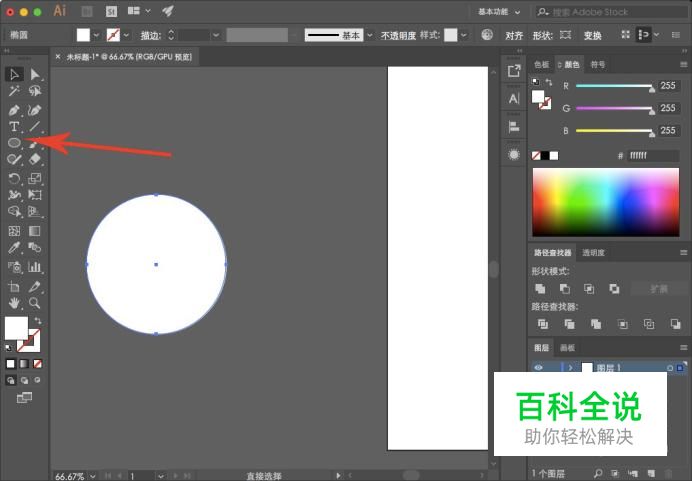
Task: Click Minus Back in Pathfinder panel
Action: coord(675,324)
